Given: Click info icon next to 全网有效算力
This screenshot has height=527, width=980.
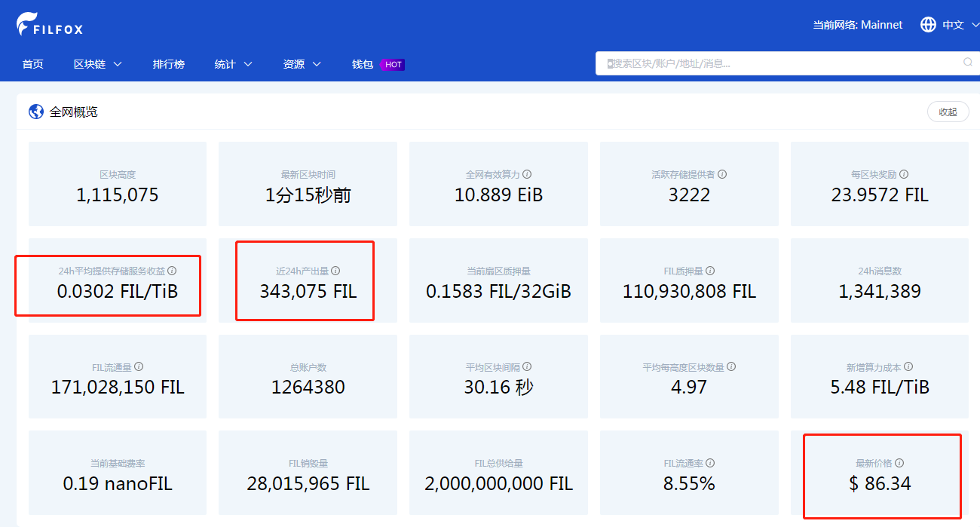Looking at the screenshot, I should [527, 174].
